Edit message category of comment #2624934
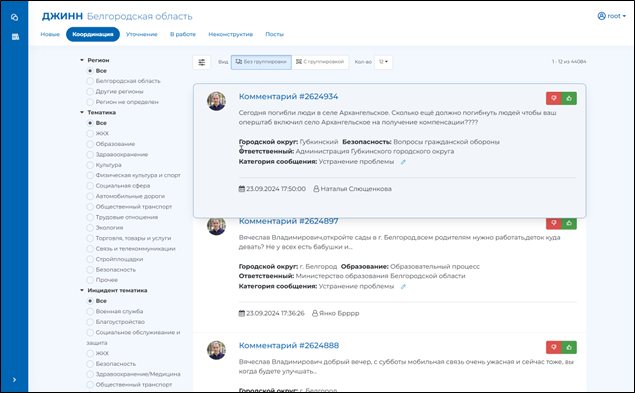 pyautogui.click(x=403, y=162)
